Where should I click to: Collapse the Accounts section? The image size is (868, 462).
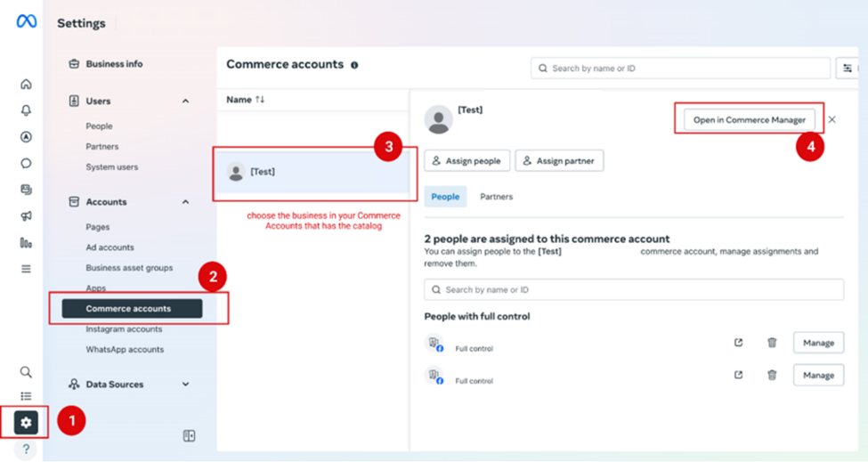pos(185,202)
